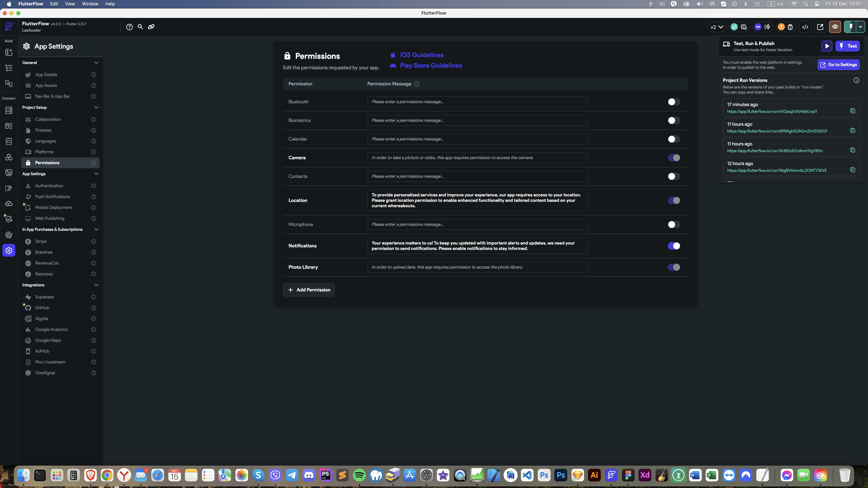Open the preview eye icon
Screen dimensions: 868x488
(x=835, y=27)
